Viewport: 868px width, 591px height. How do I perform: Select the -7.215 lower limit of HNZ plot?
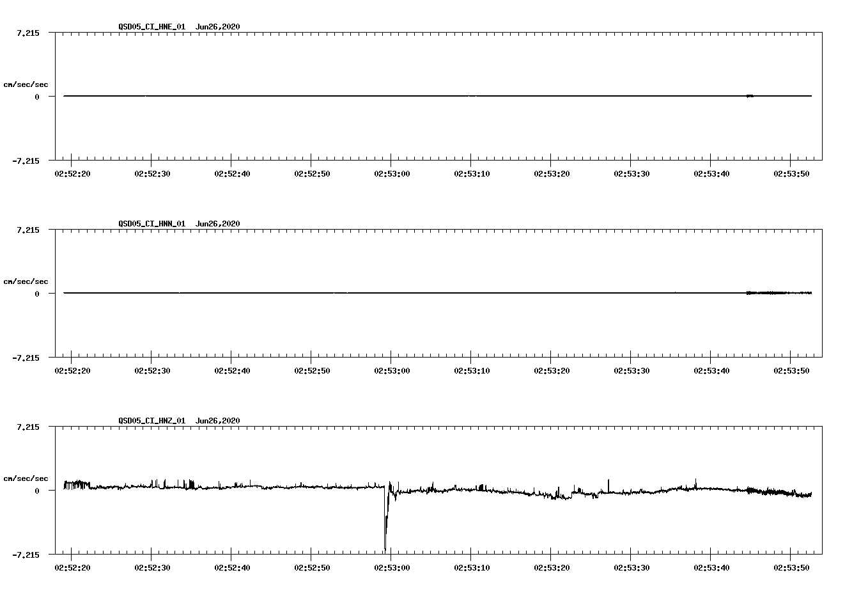[x=26, y=555]
